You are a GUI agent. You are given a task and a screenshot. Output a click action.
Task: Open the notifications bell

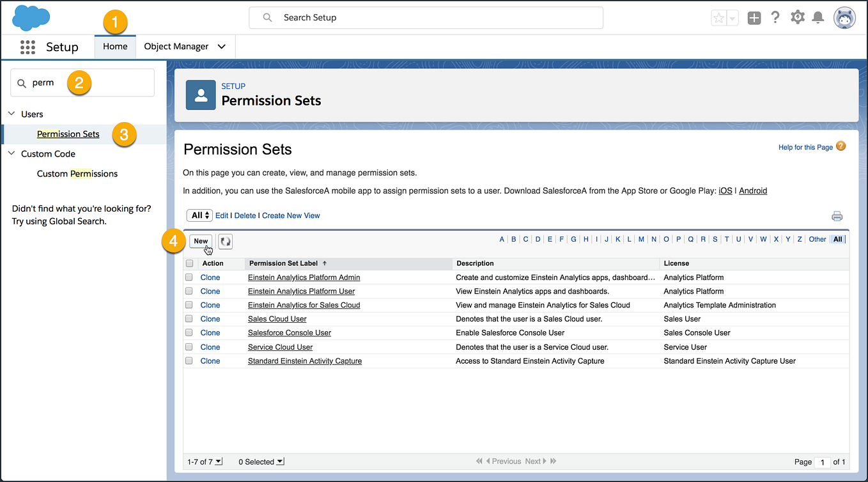coord(818,18)
